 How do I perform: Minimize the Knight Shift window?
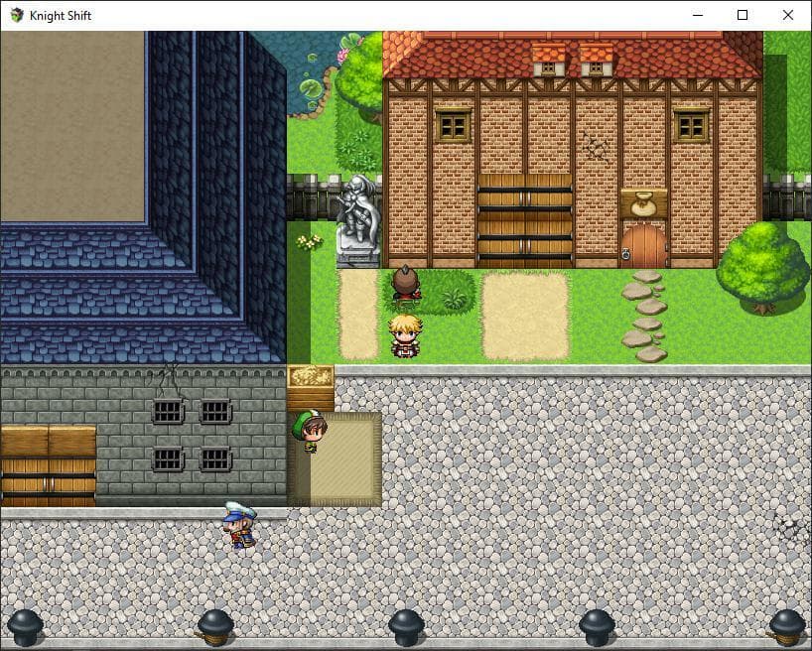point(698,15)
